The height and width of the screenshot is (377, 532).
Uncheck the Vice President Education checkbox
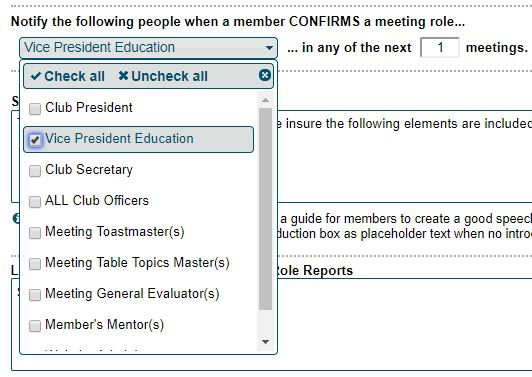tap(35, 140)
